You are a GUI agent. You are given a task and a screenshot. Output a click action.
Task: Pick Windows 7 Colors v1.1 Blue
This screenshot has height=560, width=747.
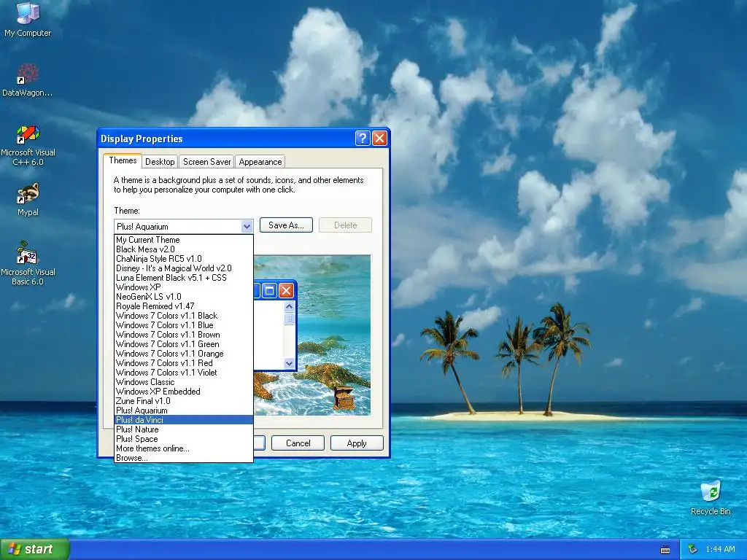184,325
